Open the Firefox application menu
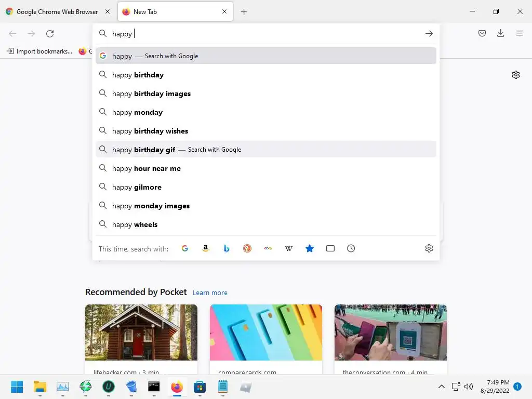The height and width of the screenshot is (399, 532). pos(519,33)
